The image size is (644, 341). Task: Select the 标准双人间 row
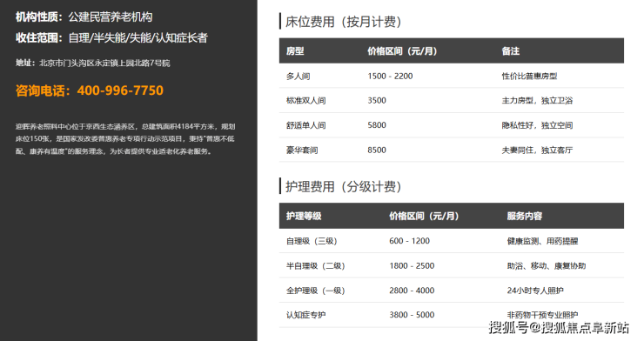pos(452,101)
